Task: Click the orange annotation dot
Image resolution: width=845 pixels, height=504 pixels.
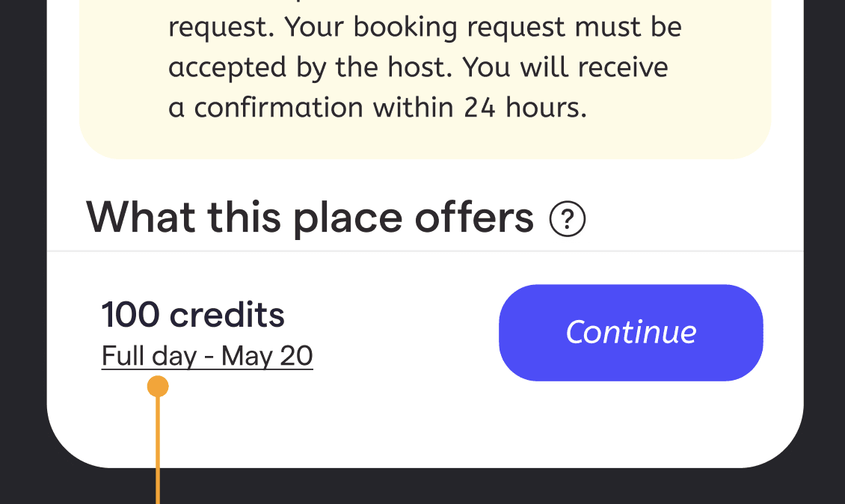Action: point(158,387)
